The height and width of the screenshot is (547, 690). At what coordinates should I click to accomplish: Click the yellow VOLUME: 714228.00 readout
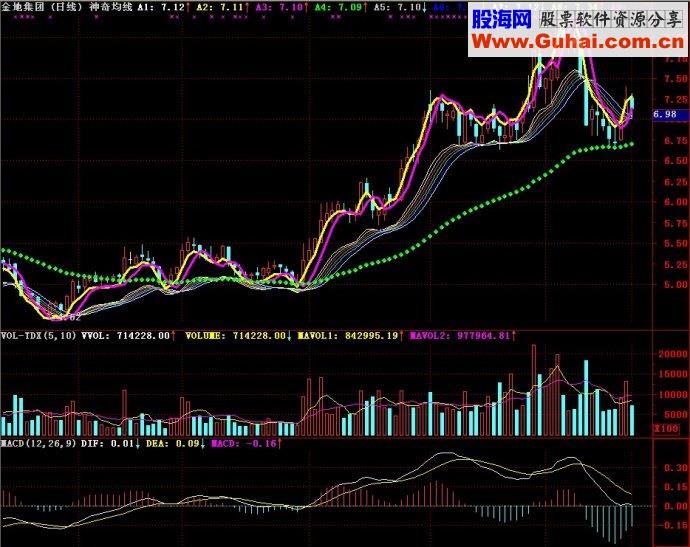tap(238, 336)
